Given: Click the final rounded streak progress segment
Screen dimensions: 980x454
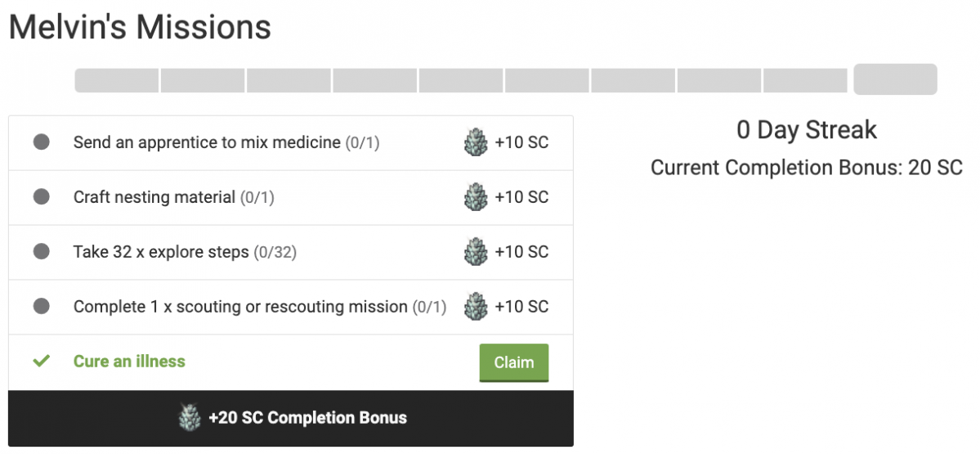Looking at the screenshot, I should (895, 79).
